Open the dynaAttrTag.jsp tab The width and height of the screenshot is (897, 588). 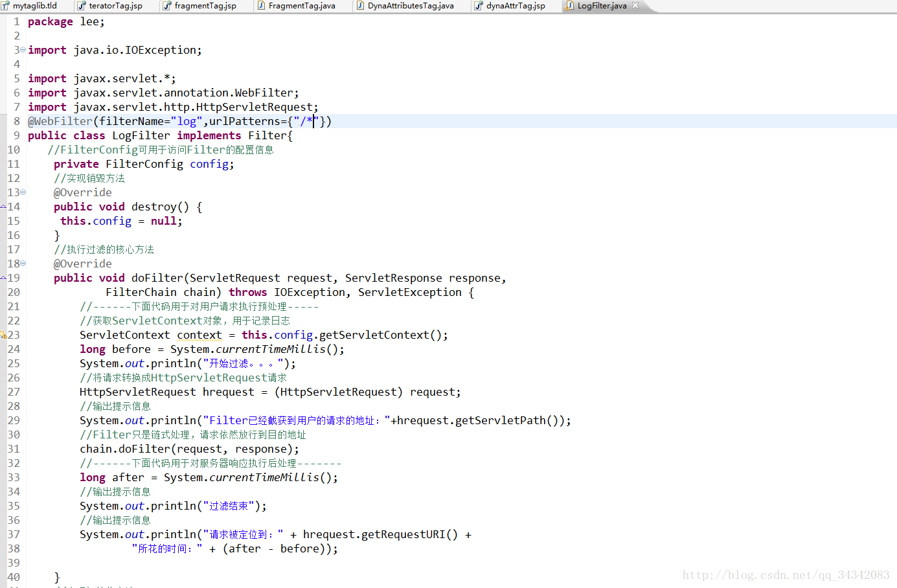click(x=510, y=6)
